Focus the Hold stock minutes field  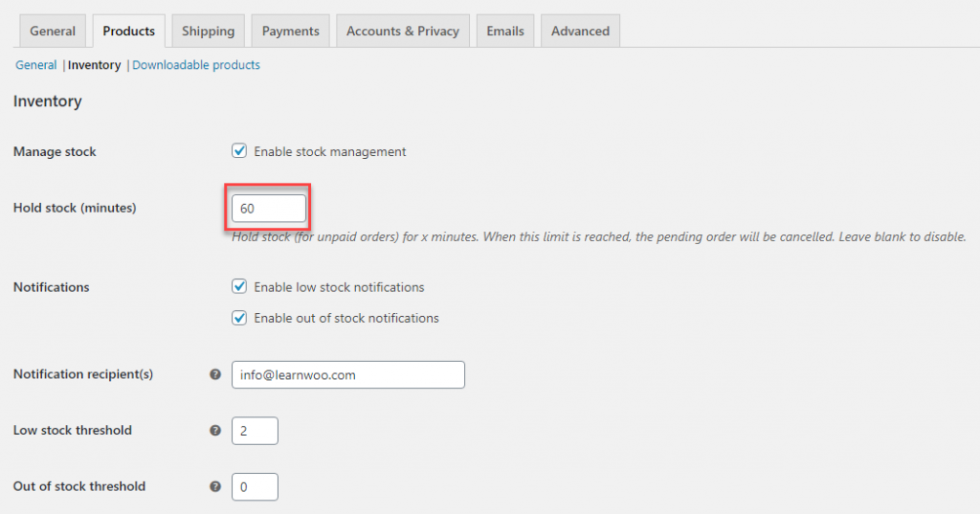tap(269, 209)
